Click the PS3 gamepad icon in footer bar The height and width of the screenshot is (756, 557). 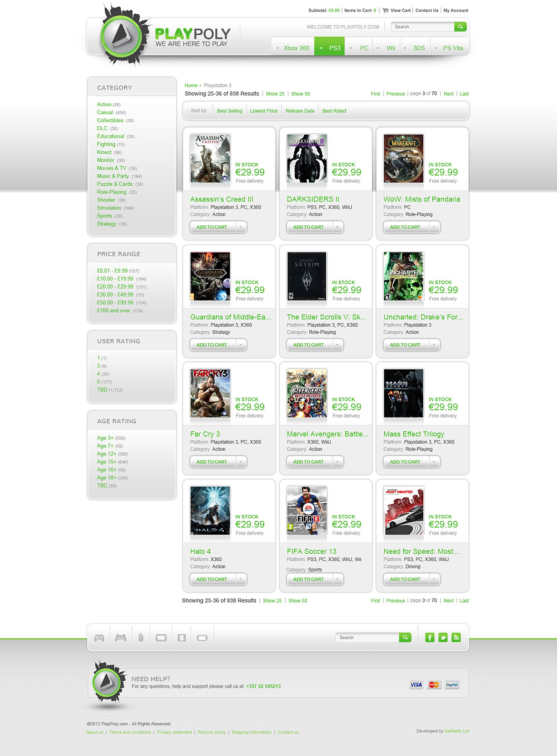tap(121, 638)
